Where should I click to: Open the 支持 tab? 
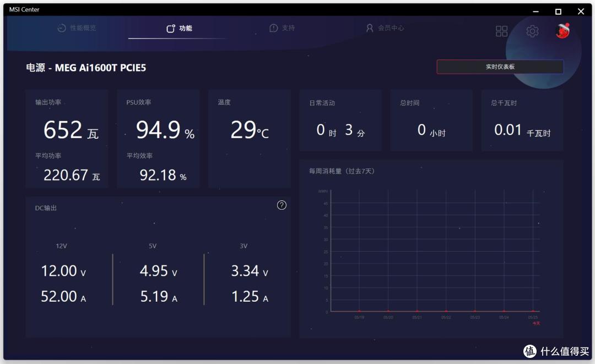click(x=282, y=28)
